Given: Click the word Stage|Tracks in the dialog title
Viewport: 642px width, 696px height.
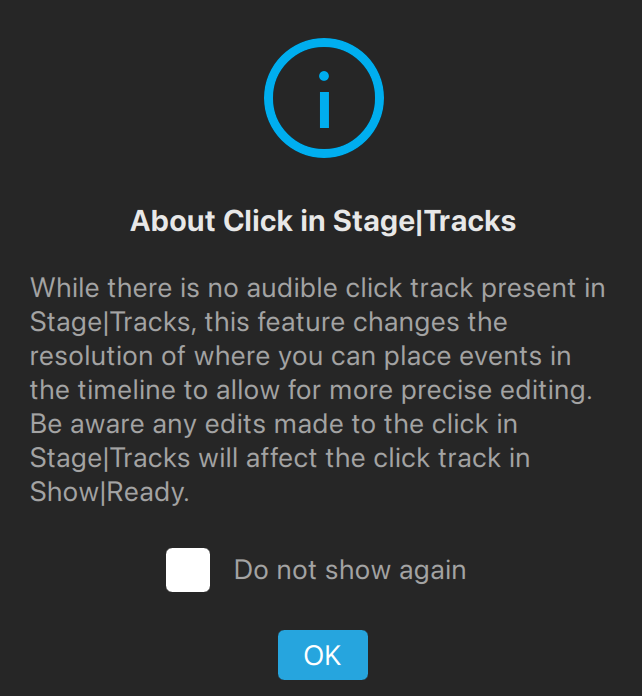Looking at the screenshot, I should [424, 221].
